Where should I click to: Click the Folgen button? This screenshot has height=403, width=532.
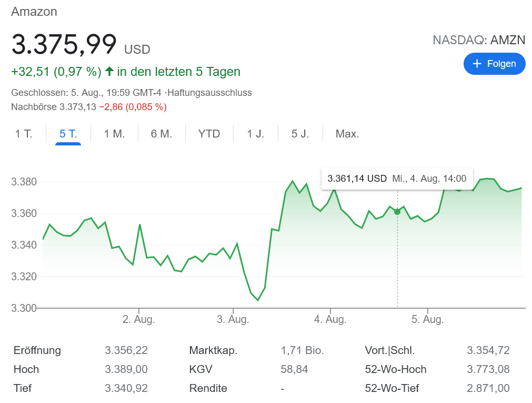[494, 64]
